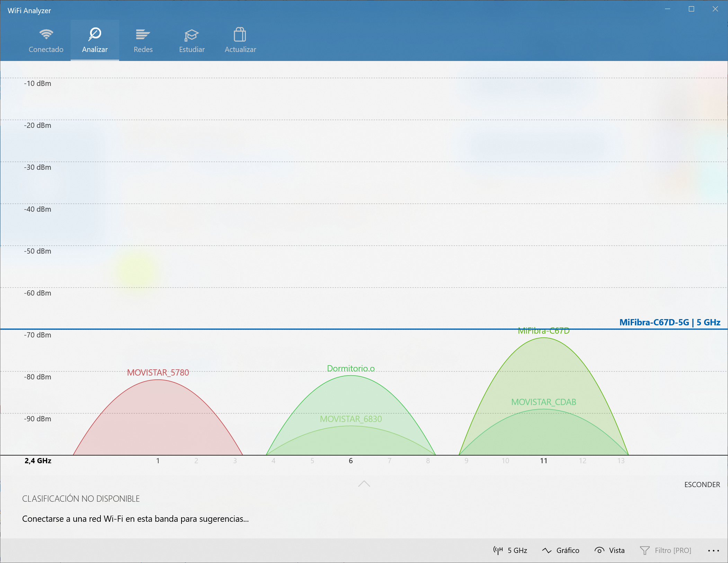
Task: Select the MOVISTAR_5780 network curve label
Action: point(158,372)
